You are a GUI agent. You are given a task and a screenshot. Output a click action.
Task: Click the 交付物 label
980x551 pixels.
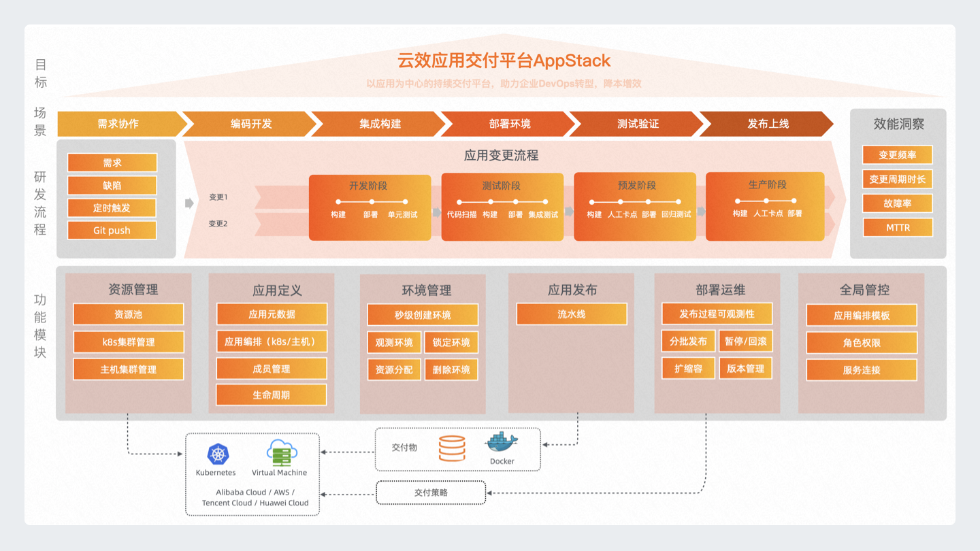pos(404,448)
